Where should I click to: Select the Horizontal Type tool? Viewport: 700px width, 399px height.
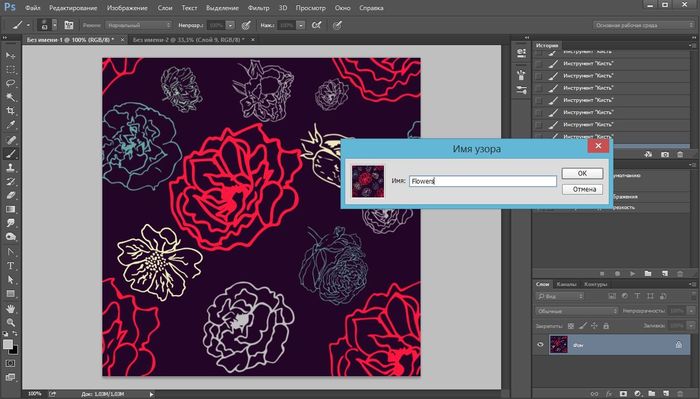click(x=10, y=266)
